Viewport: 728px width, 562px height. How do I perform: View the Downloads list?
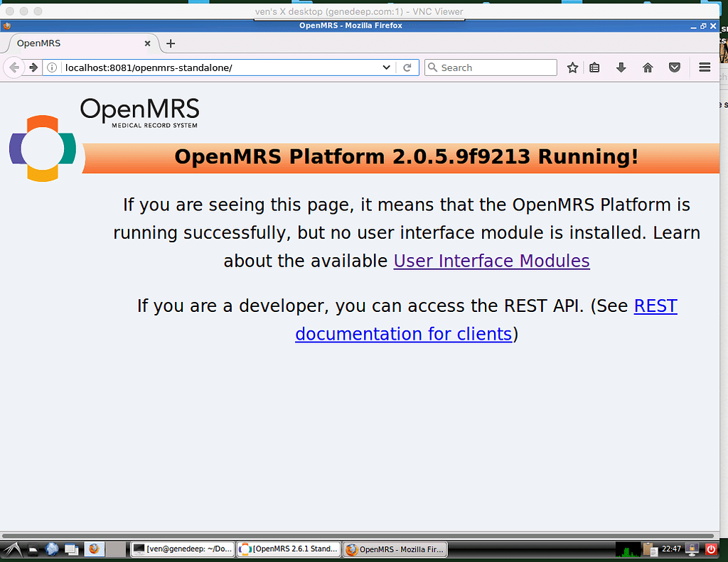pyautogui.click(x=621, y=67)
